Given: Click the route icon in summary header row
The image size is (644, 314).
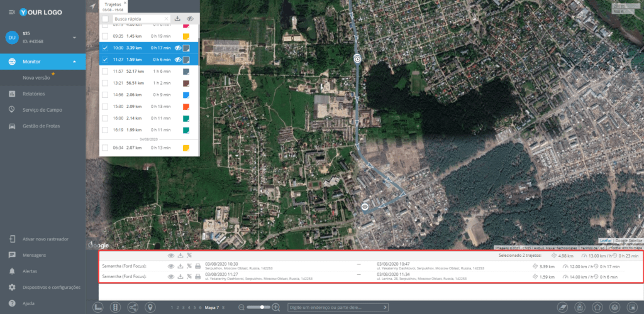Looking at the screenshot, I should pos(189,256).
